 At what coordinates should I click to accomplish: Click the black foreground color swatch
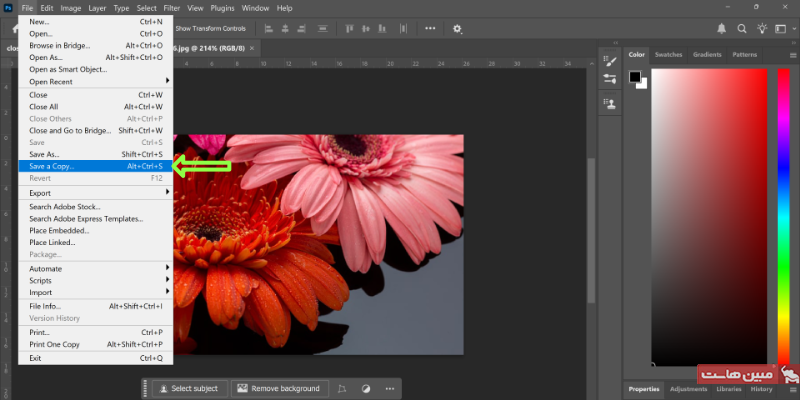(x=635, y=77)
